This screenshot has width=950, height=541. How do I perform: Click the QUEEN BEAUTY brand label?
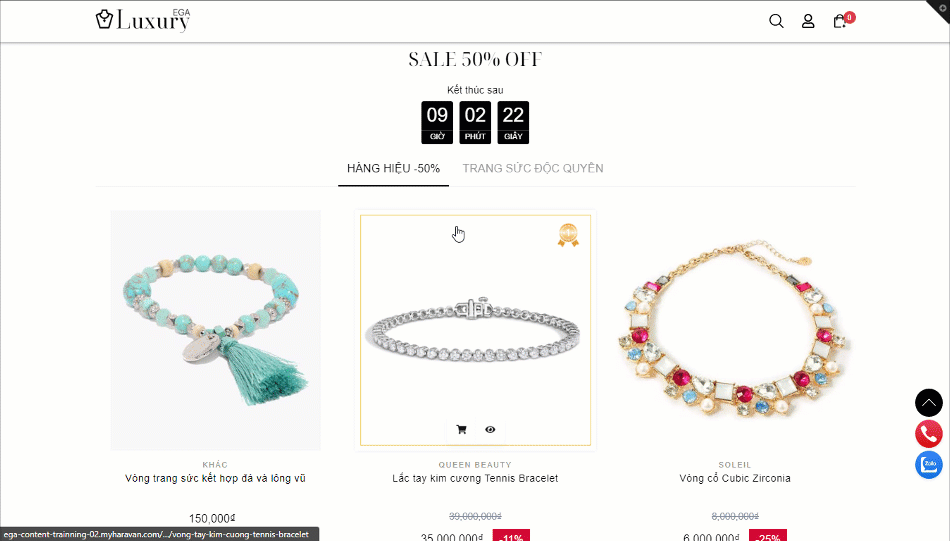[475, 465]
